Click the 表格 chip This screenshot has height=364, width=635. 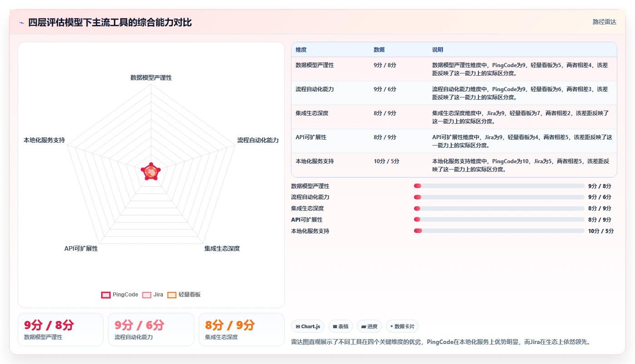pos(340,326)
